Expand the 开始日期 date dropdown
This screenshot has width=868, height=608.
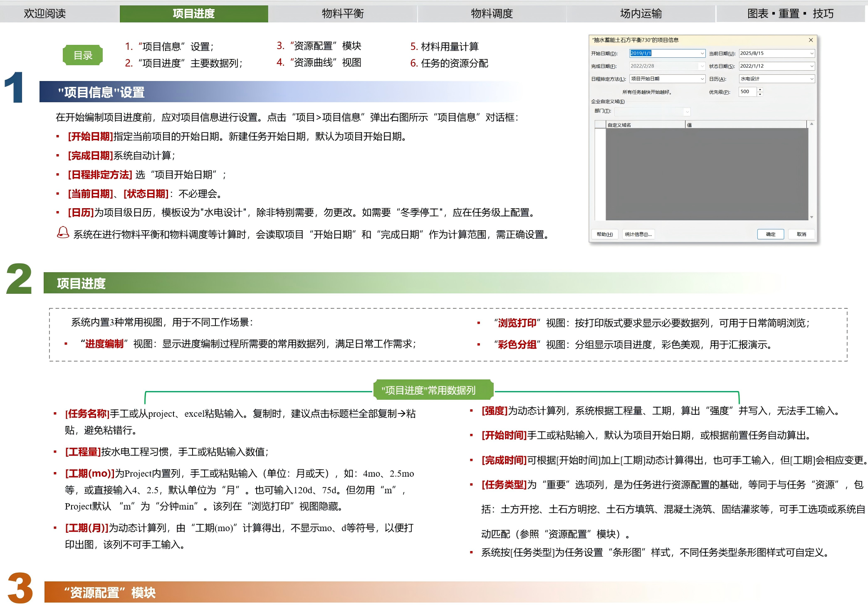[702, 53]
